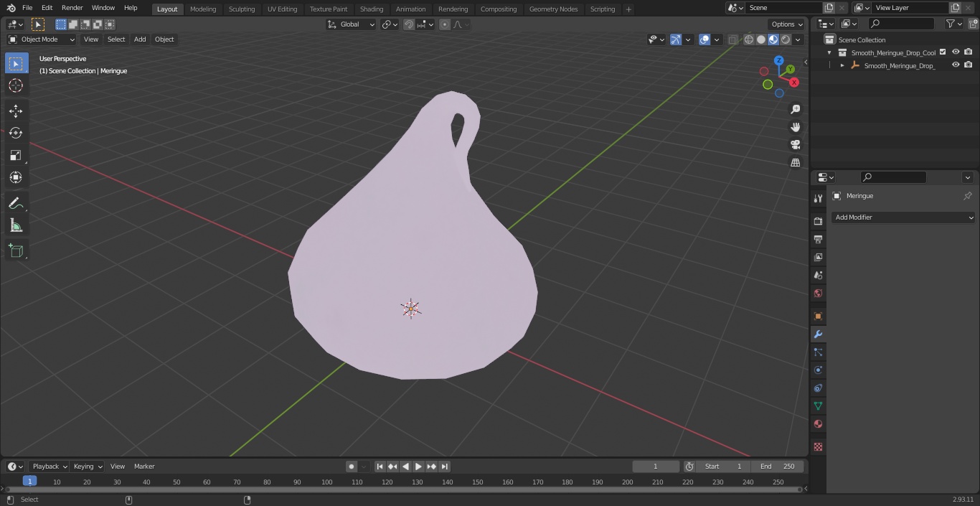Collapse the Smooth_Meringue_Drop_Cool collection
The height and width of the screenshot is (506, 980).
click(829, 52)
